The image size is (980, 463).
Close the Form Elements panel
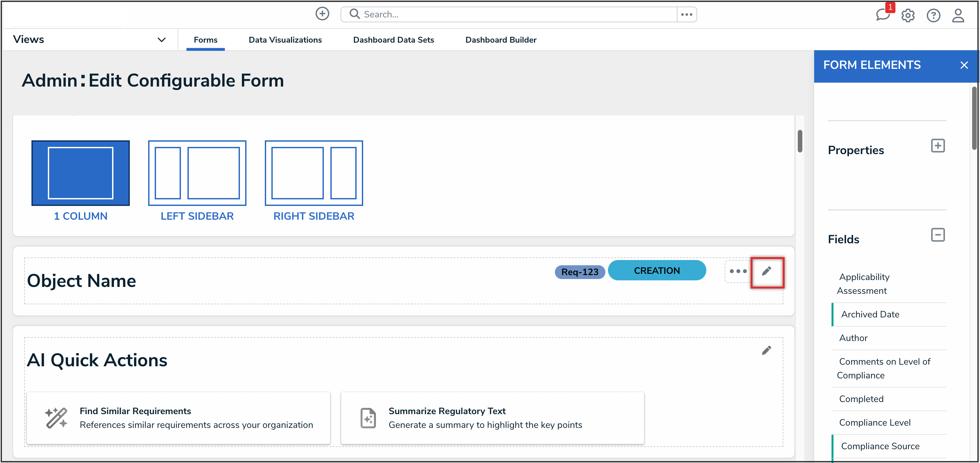964,65
